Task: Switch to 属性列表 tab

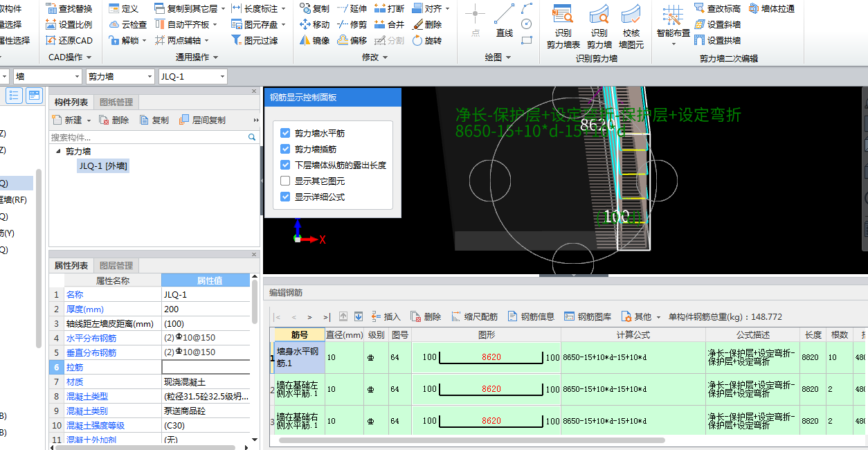Action: 71,266
